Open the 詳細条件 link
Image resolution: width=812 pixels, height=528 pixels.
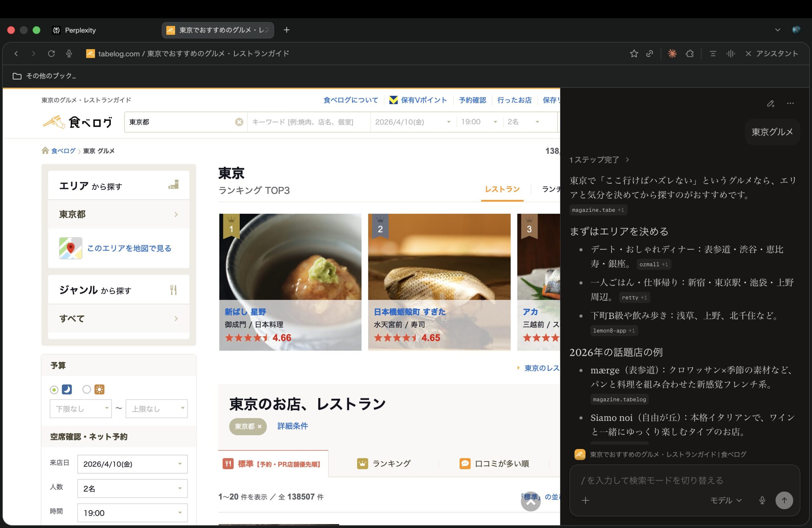pos(292,426)
